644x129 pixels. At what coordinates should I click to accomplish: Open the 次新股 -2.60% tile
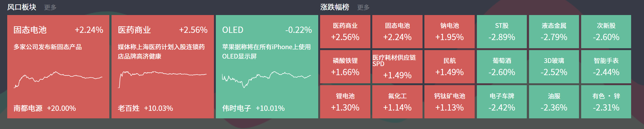pos(606,32)
